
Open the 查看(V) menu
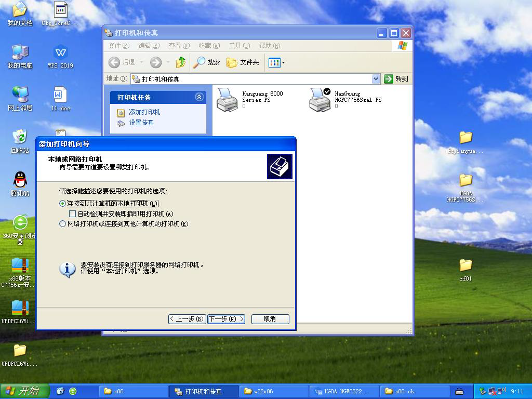click(x=179, y=46)
